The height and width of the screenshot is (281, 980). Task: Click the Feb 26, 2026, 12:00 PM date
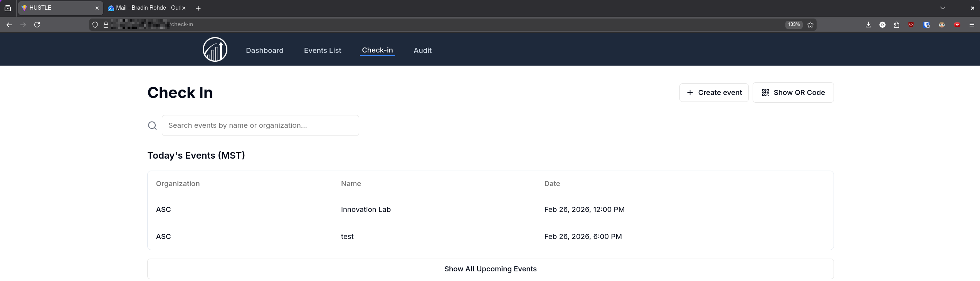(584, 210)
